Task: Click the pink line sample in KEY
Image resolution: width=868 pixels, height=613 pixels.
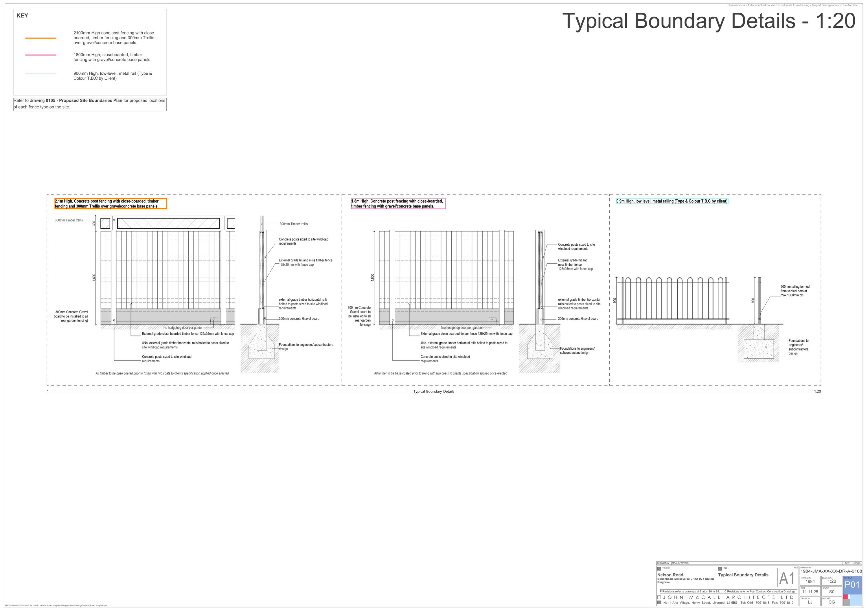Action: pyautogui.click(x=41, y=55)
